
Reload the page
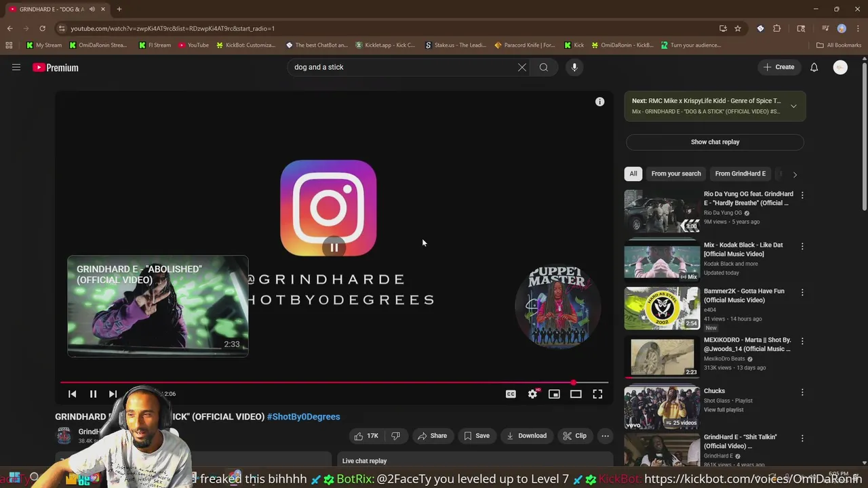(42, 28)
